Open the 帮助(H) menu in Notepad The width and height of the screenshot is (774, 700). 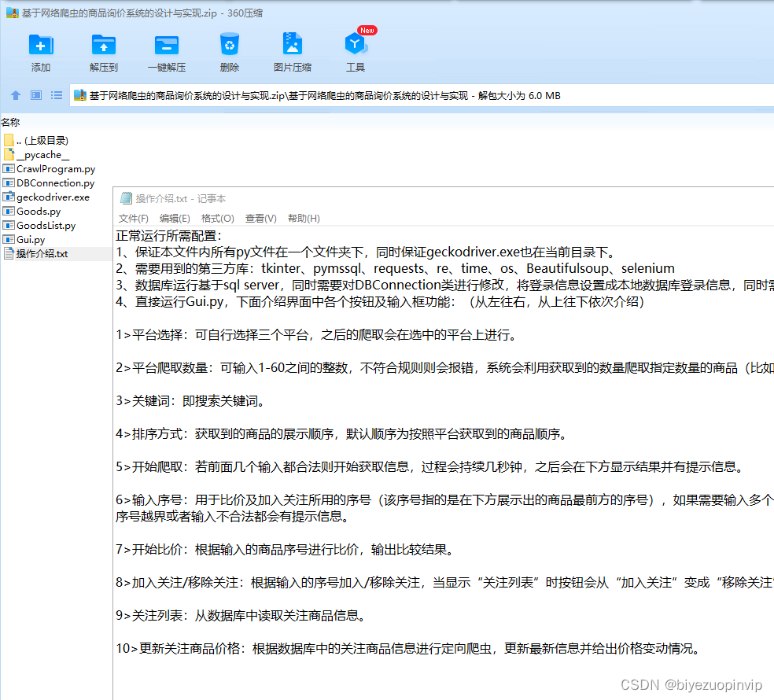[304, 218]
